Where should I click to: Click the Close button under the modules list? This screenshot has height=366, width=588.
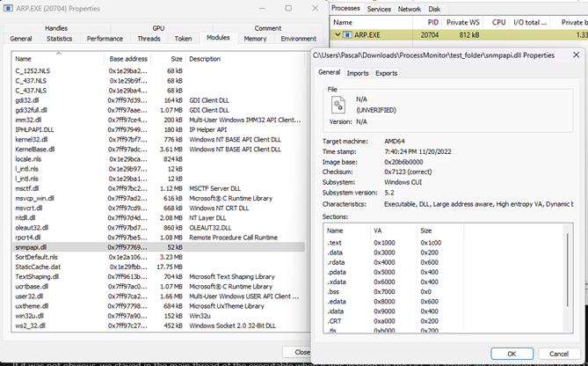[x=301, y=351]
